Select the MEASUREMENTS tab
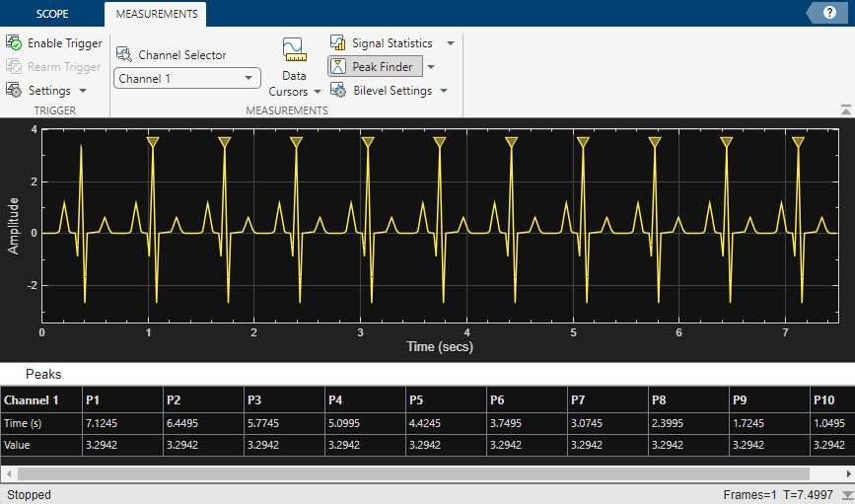This screenshot has height=504, width=855. pos(155,15)
